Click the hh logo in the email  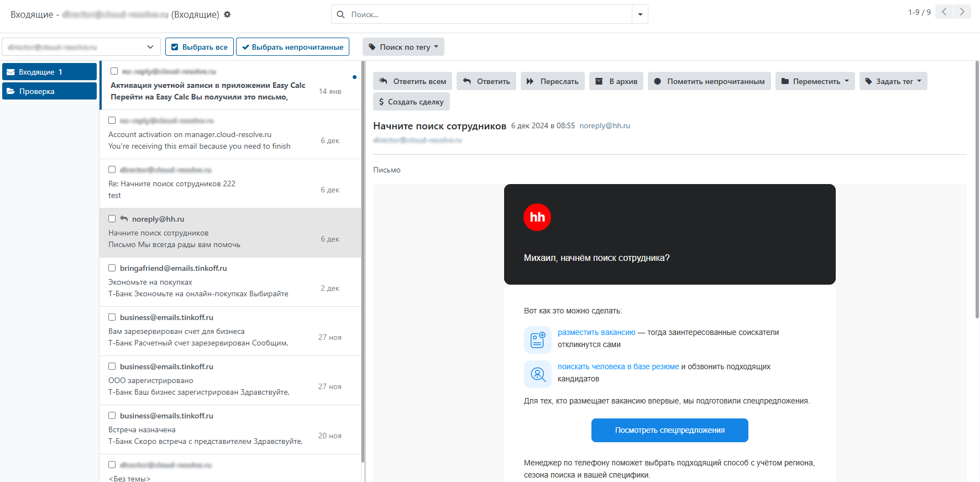point(537,217)
